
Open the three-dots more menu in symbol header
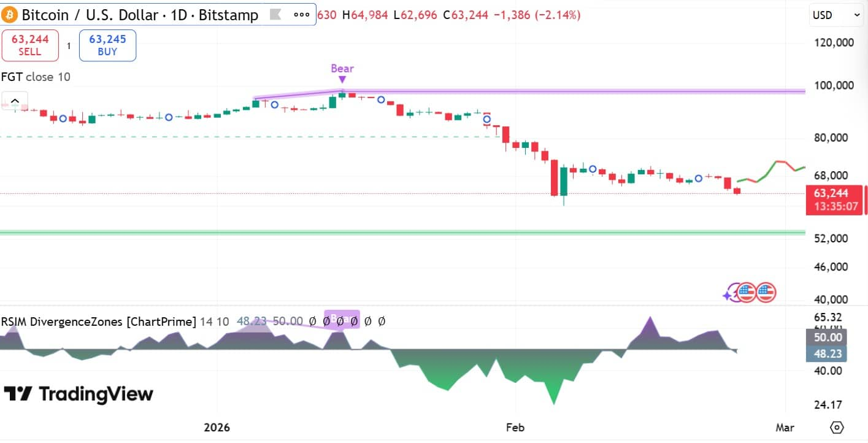302,15
